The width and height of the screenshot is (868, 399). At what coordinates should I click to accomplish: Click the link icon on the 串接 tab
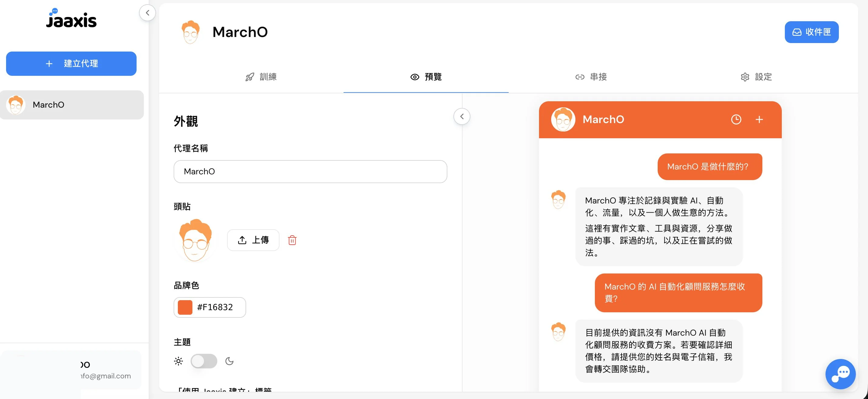(580, 77)
